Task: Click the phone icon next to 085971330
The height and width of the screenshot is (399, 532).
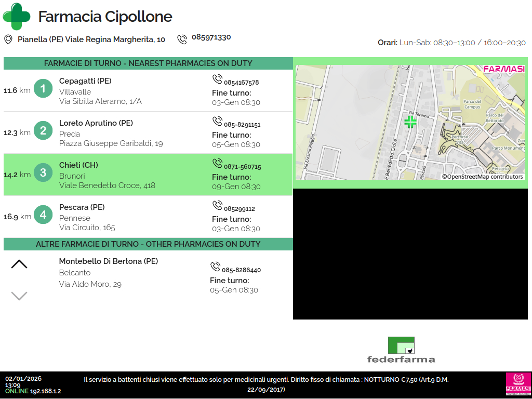Action: [182, 39]
